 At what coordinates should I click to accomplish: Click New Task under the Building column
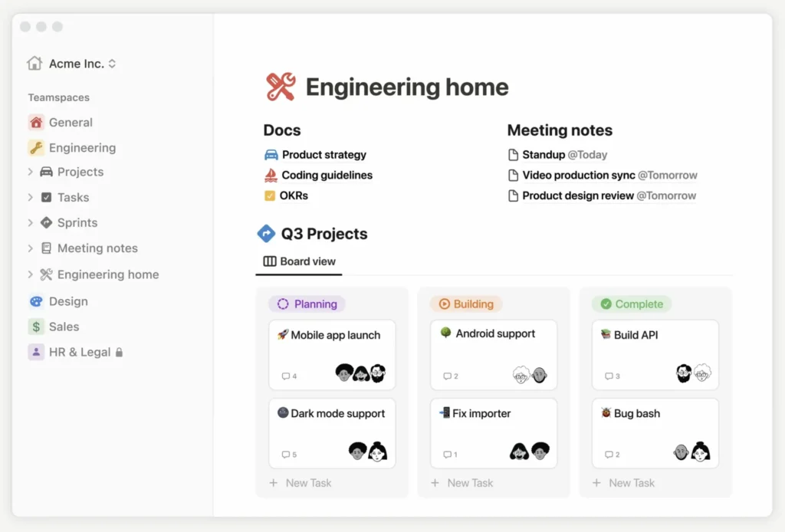tap(462, 483)
